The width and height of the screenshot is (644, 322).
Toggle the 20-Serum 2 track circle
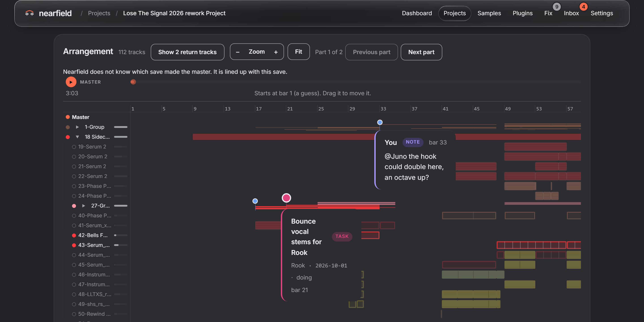(74, 157)
